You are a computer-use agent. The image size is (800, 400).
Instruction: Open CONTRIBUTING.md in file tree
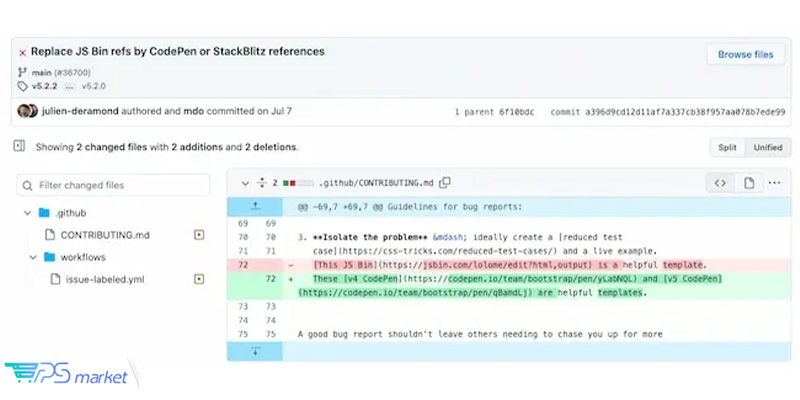[105, 235]
